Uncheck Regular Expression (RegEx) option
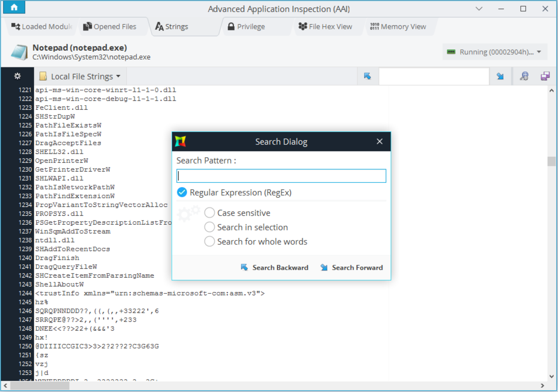 pyautogui.click(x=182, y=192)
